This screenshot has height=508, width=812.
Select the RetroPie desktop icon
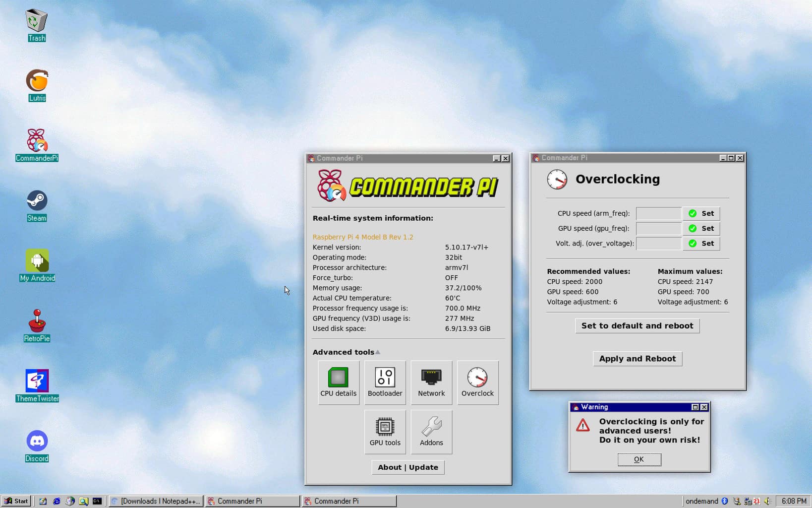[x=37, y=325]
